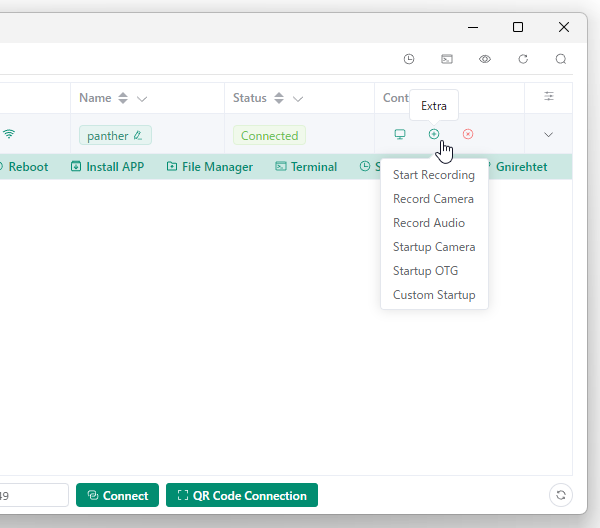Open table column settings sliders icon
This screenshot has width=600, height=528.
[549, 96]
